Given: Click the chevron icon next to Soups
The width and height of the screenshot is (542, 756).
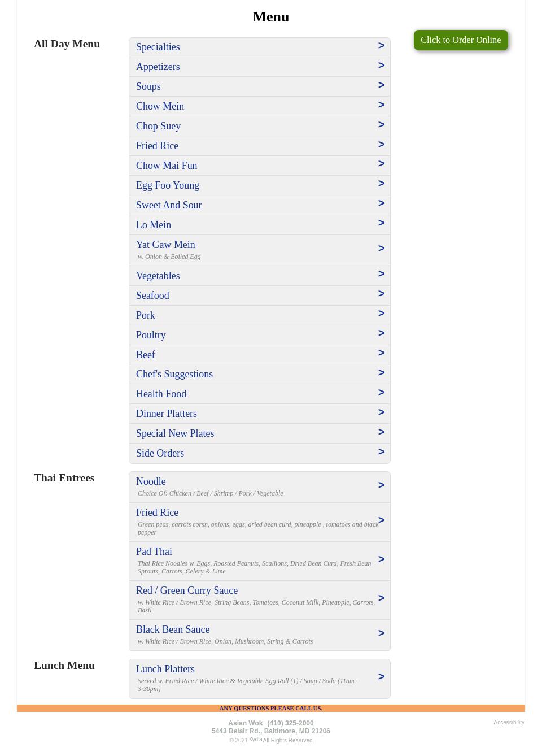Looking at the screenshot, I should pyautogui.click(x=381, y=85).
